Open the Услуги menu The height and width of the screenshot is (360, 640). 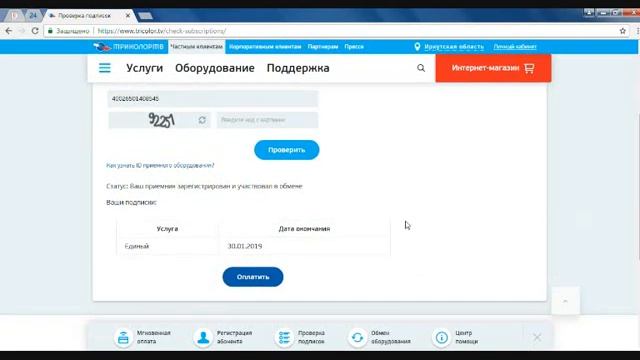point(144,68)
